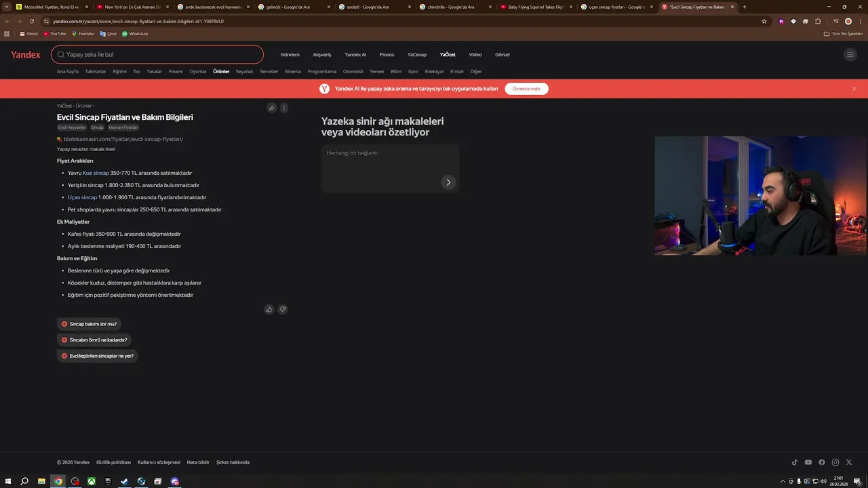The width and height of the screenshot is (868, 488).
Task: Select Otomobil category
Action: point(353,71)
